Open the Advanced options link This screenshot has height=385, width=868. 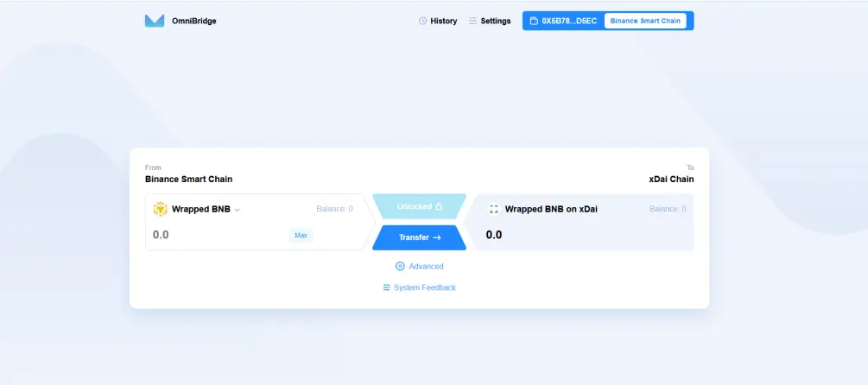pyautogui.click(x=419, y=266)
